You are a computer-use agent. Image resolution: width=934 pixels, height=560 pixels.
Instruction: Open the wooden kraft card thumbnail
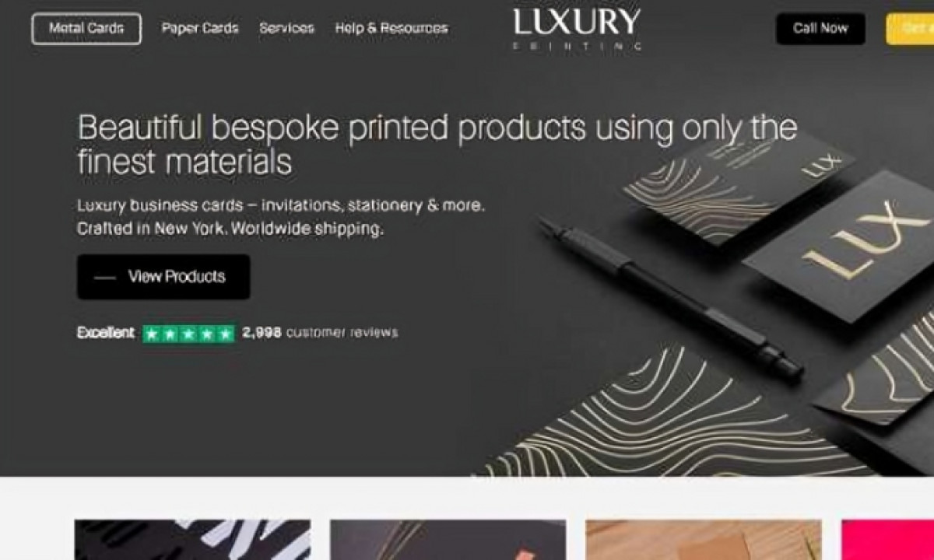tap(704, 540)
